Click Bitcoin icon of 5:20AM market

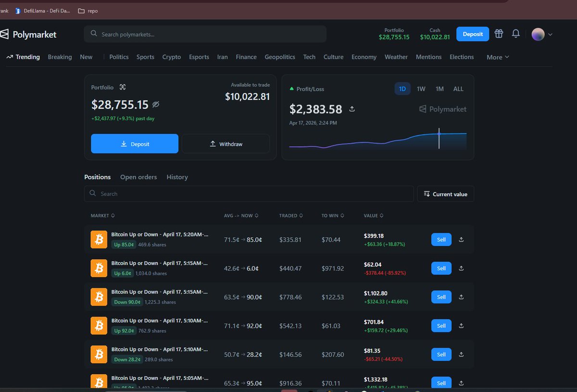point(99,239)
